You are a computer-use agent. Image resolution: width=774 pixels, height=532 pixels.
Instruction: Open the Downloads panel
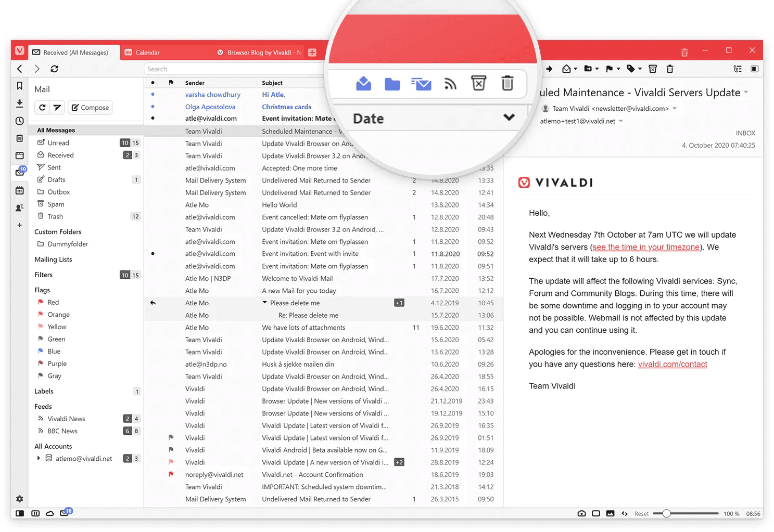coord(19,103)
